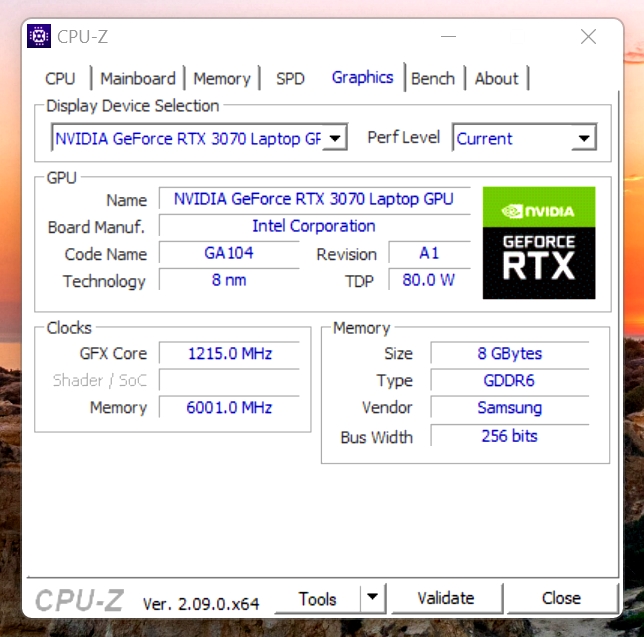Click the A1 revision value
Screen dimensions: 644x637
pos(429,253)
